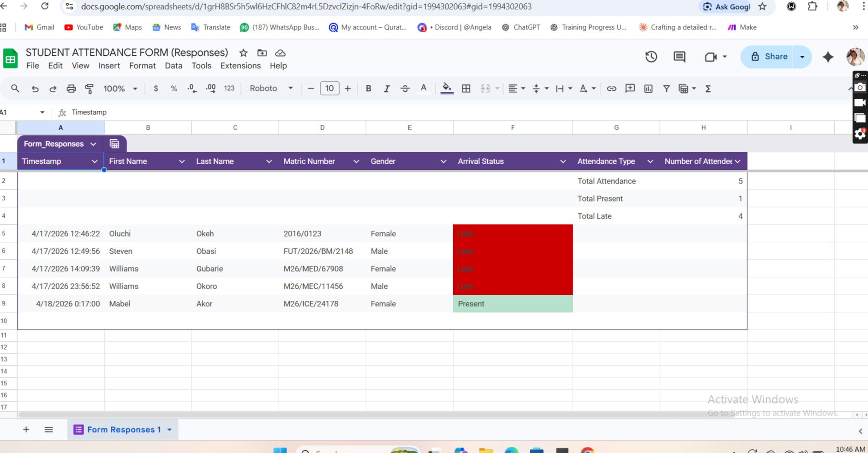
Task: Open the First Name column dropdown
Action: 182,161
